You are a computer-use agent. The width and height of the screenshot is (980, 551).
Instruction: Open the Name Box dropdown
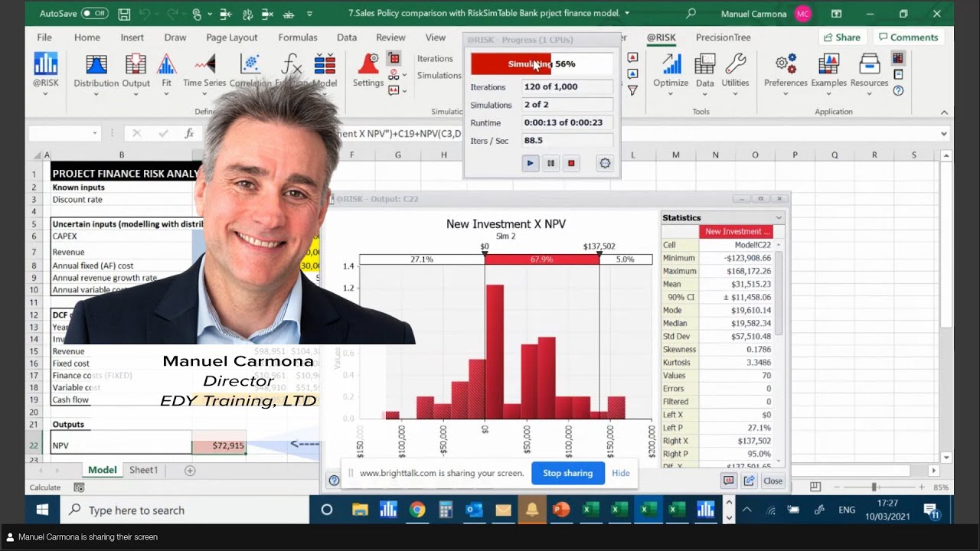(95, 133)
